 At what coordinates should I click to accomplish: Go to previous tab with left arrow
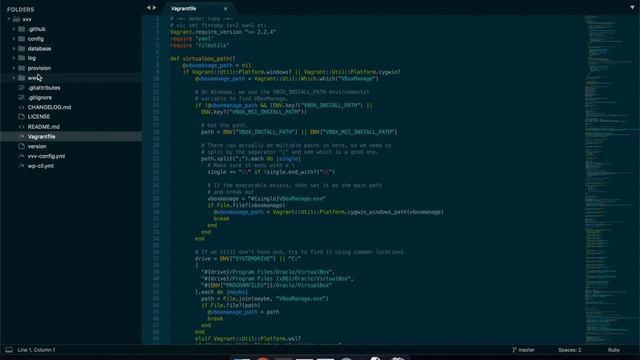coord(149,7)
